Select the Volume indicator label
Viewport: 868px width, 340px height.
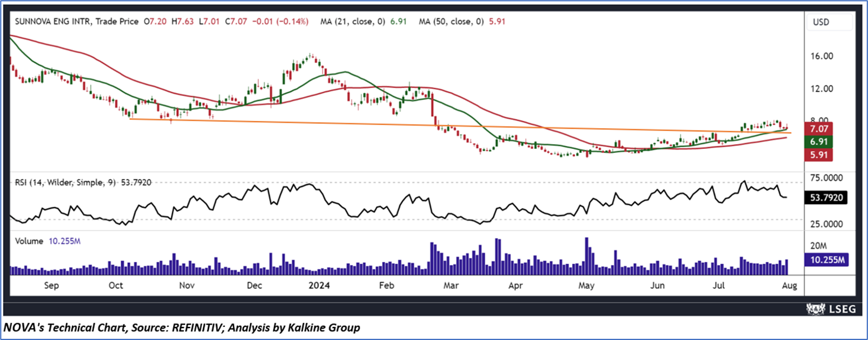29,241
